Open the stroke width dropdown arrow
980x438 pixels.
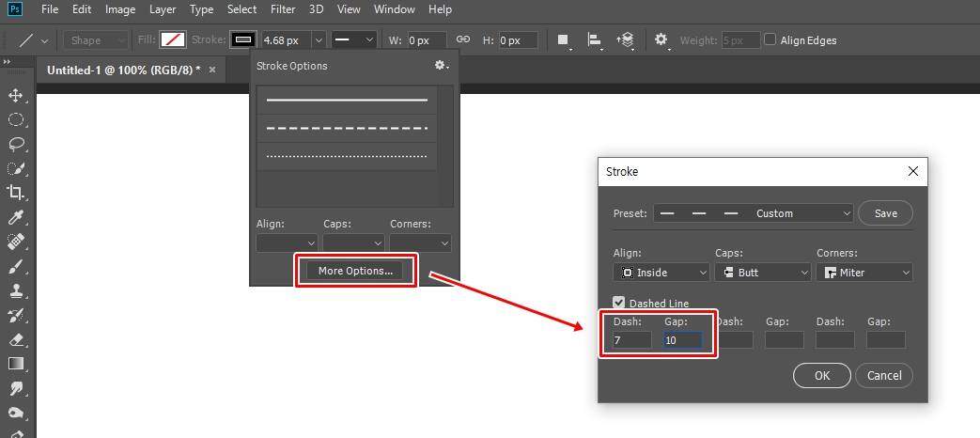(x=319, y=40)
